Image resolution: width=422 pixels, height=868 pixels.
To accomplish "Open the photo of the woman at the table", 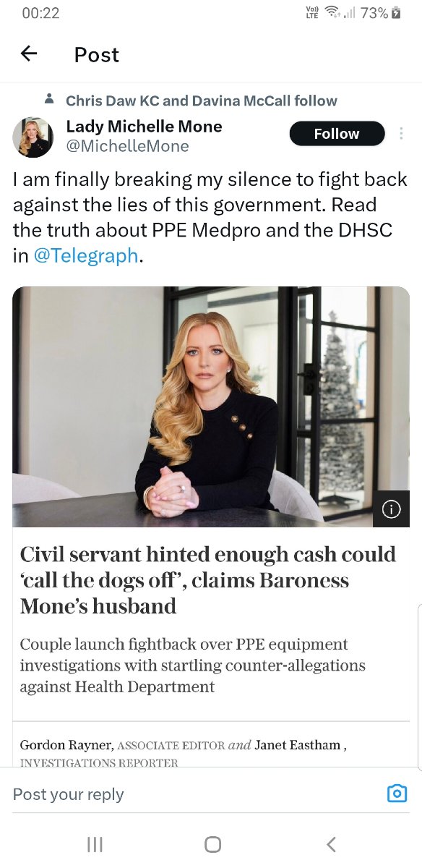I will tap(211, 407).
